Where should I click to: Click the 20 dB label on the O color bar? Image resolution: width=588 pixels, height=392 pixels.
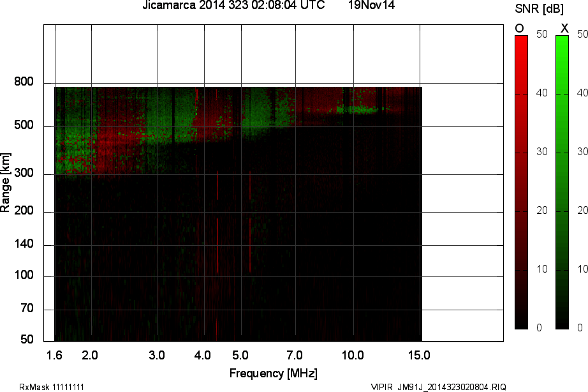542,211
